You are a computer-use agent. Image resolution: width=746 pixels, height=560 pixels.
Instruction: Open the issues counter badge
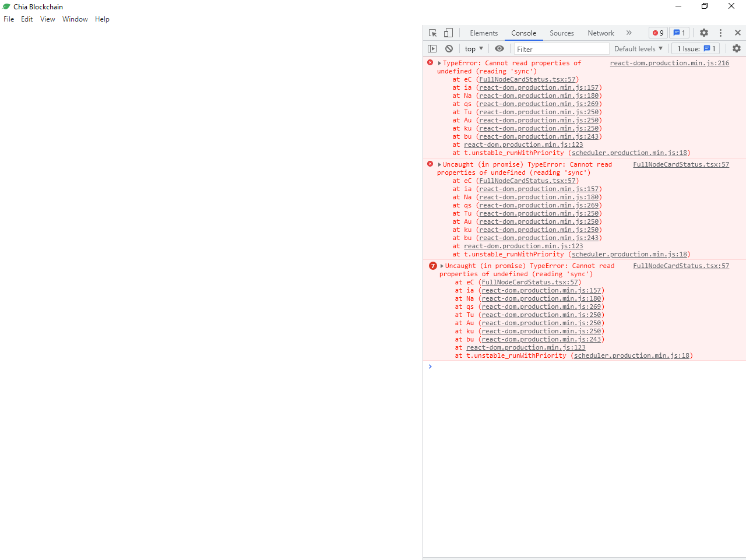(680, 33)
